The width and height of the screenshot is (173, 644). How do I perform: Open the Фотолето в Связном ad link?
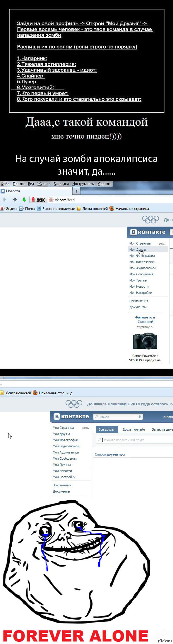145,319
